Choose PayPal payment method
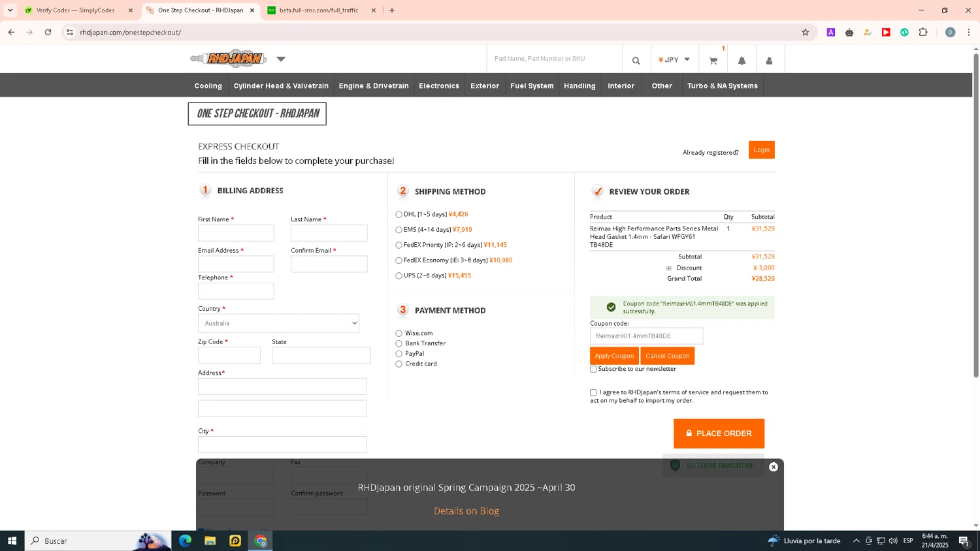980x551 pixels. pyautogui.click(x=399, y=354)
